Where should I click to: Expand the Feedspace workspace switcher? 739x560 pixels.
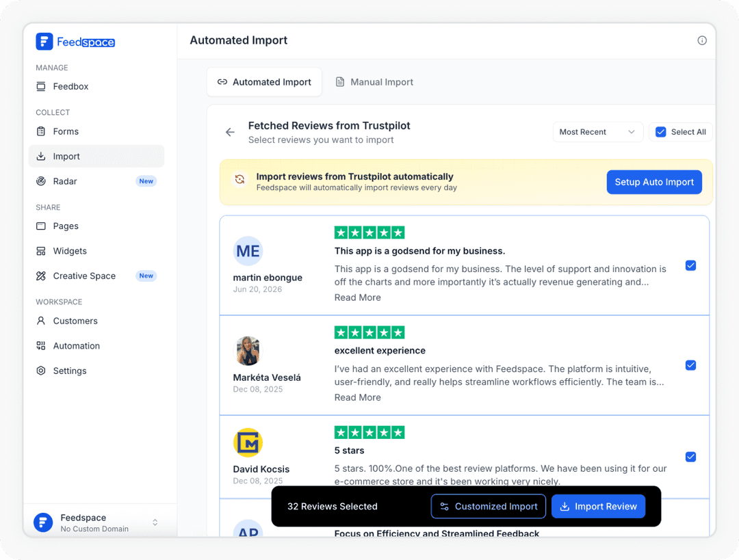(x=155, y=522)
